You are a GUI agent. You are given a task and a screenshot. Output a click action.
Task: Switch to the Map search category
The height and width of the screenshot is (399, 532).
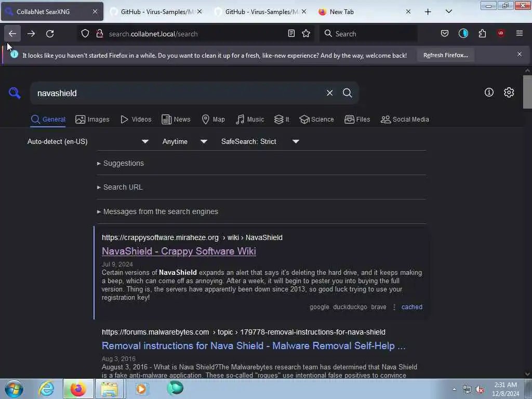(213, 119)
